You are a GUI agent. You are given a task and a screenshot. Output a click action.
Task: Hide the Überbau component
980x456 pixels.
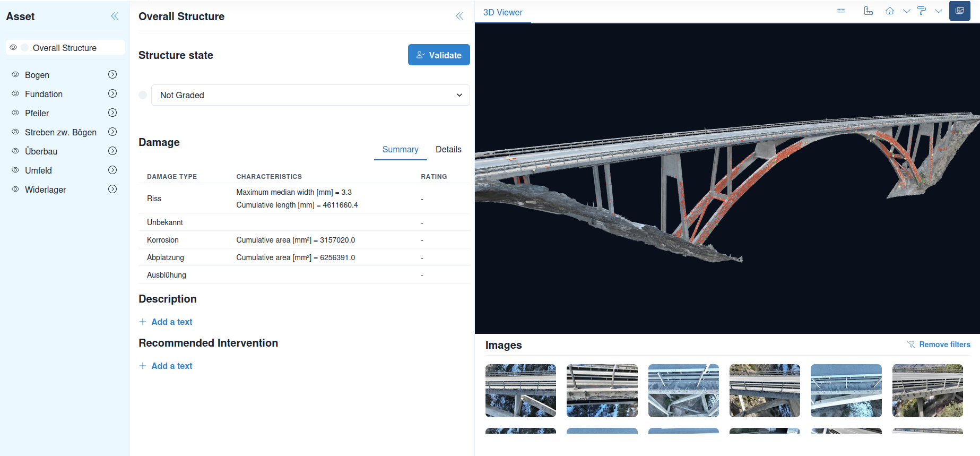click(15, 151)
